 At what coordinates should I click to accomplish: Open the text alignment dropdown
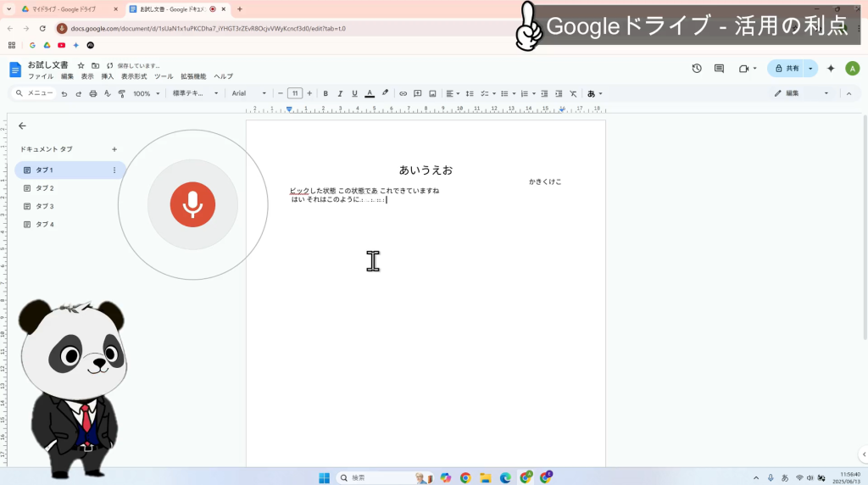pos(453,93)
